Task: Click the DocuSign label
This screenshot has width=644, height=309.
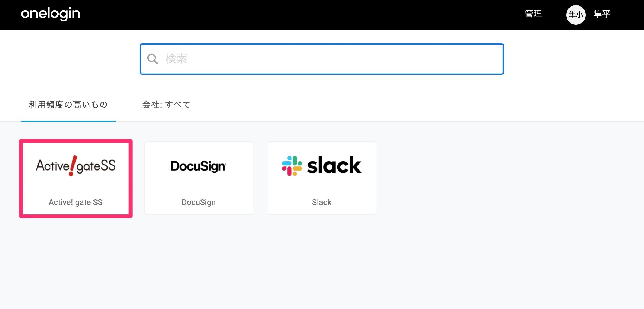Action: pyautogui.click(x=199, y=202)
